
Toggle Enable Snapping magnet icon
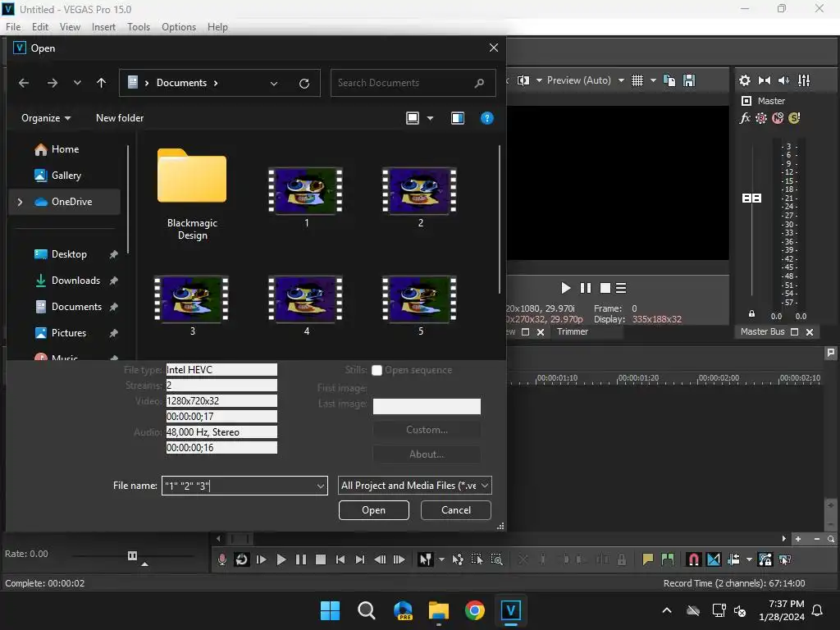point(694,559)
